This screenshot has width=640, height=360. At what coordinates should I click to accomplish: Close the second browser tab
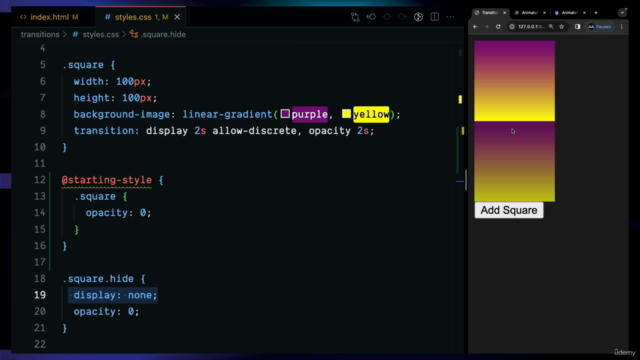click(x=544, y=13)
